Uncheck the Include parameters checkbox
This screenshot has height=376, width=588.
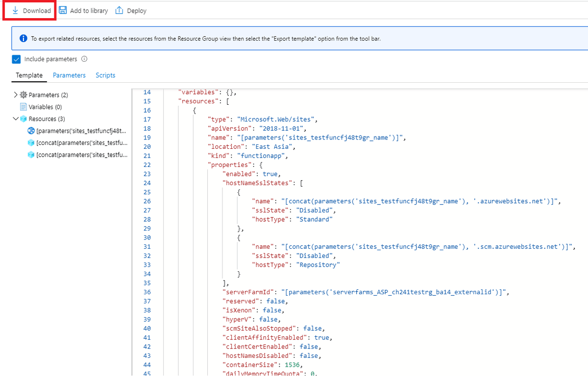tap(16, 59)
